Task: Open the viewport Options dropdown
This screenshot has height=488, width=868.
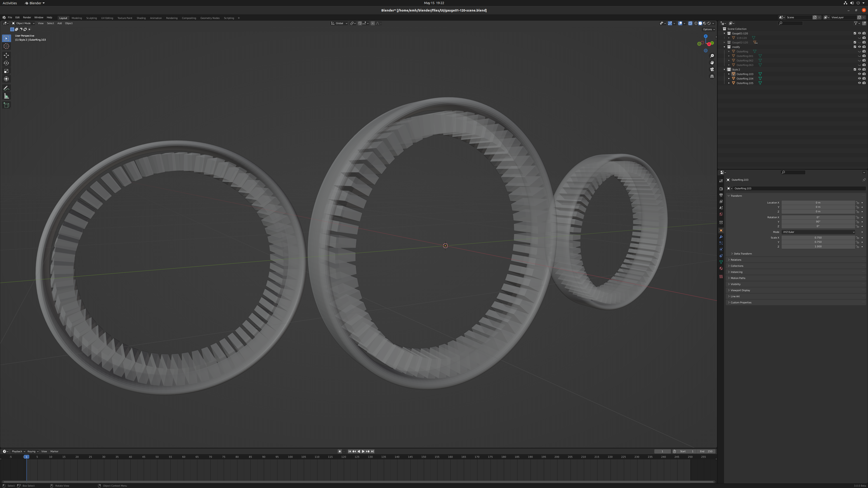Action: (x=709, y=29)
